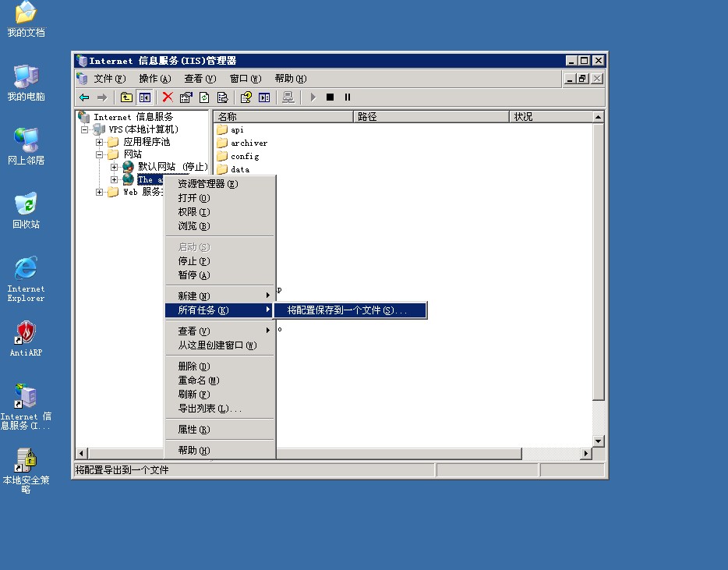Collapse the VPS (本地计算机) tree node
Viewport: 728px width, 570px height.
click(x=84, y=129)
